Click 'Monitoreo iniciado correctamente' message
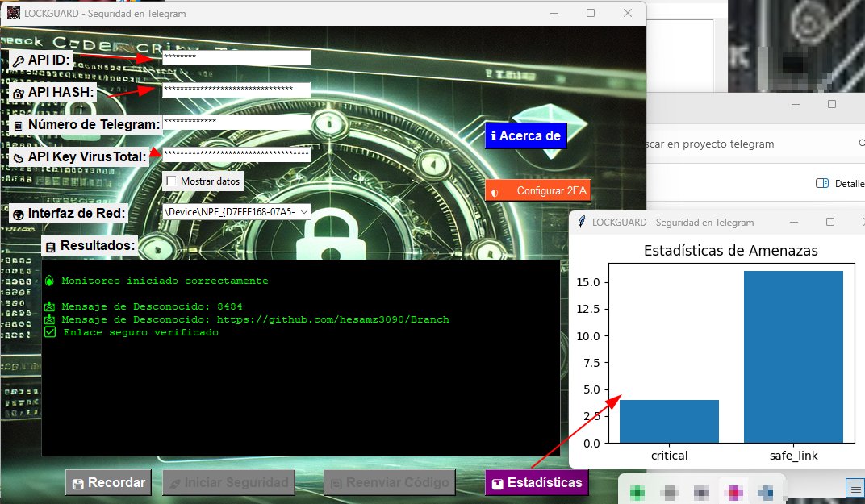 165,281
